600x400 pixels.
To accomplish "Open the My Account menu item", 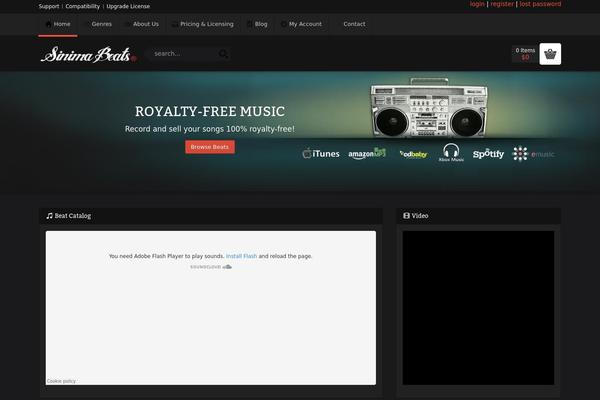I will [305, 24].
